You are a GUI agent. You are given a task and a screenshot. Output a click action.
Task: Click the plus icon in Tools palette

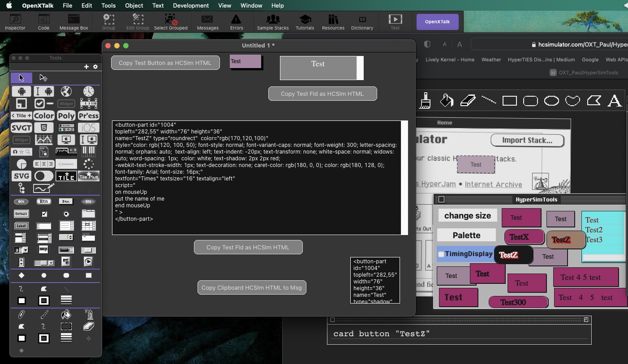(86, 67)
